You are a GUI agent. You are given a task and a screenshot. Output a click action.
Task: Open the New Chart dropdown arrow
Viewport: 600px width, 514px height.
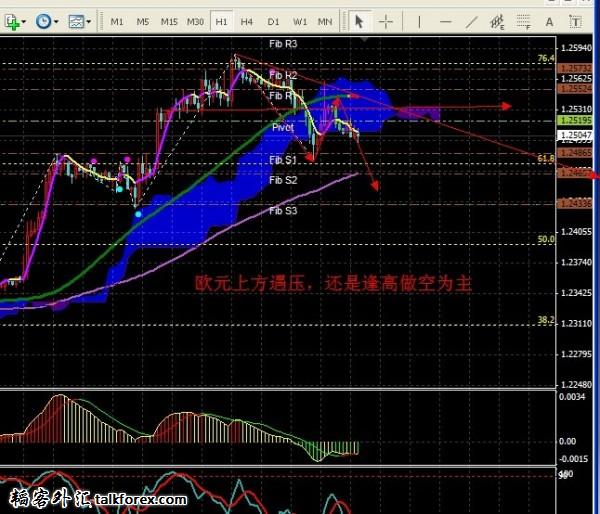(24, 22)
